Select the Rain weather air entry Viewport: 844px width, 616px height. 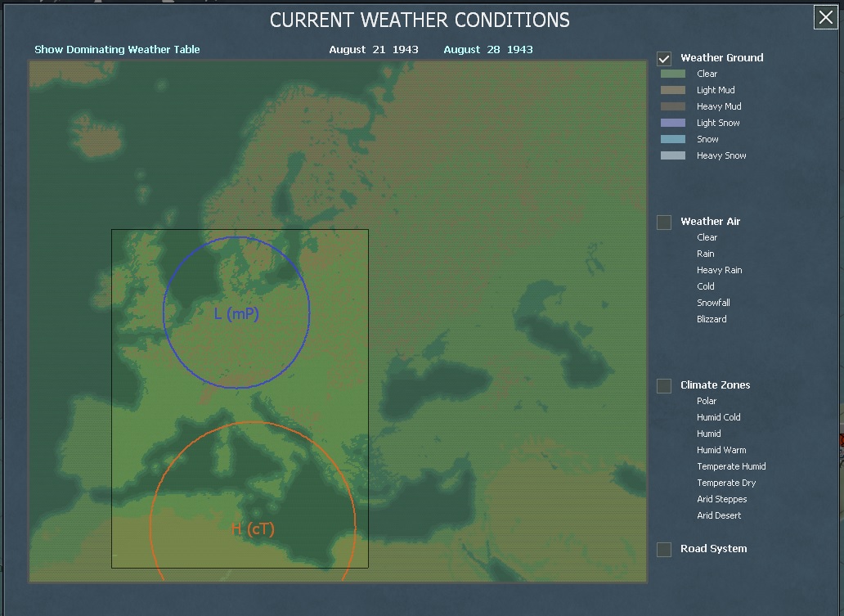tap(705, 254)
